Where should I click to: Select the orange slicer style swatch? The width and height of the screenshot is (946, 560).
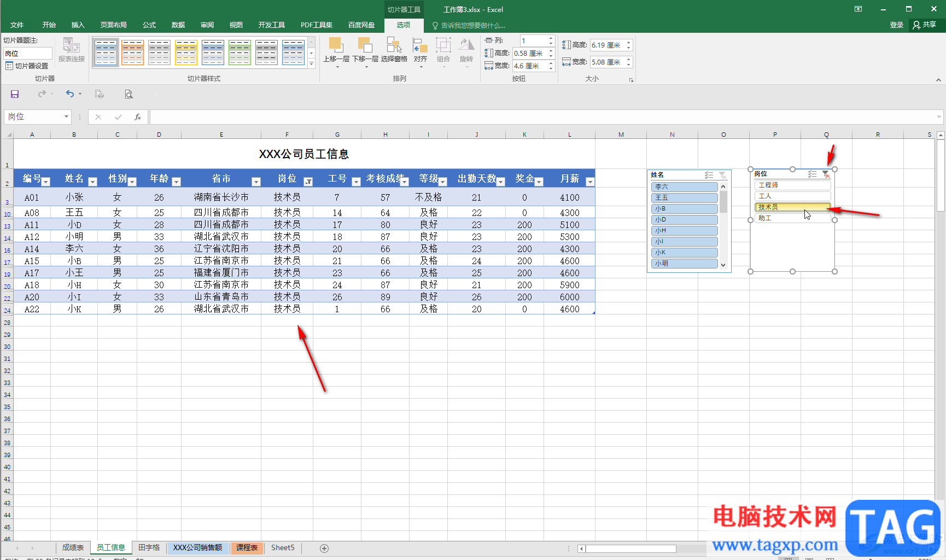point(132,52)
